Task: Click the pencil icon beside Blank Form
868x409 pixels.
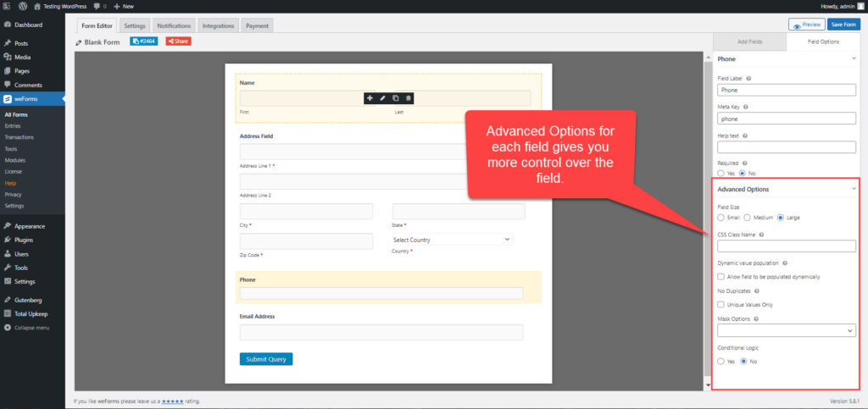Action: tap(79, 42)
